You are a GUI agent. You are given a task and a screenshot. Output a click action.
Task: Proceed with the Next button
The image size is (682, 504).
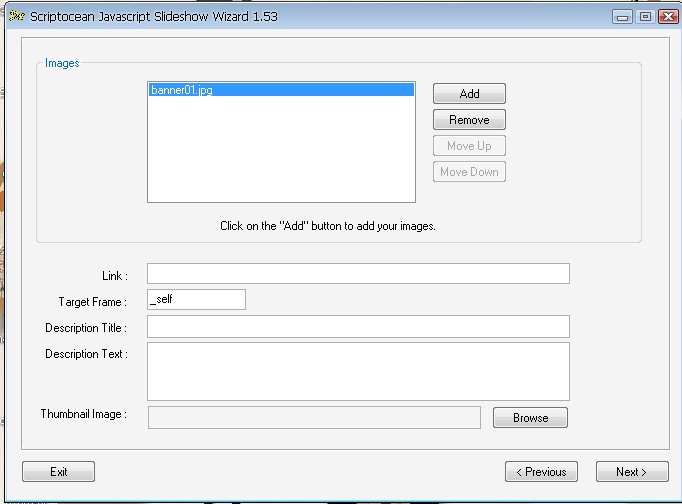[632, 471]
